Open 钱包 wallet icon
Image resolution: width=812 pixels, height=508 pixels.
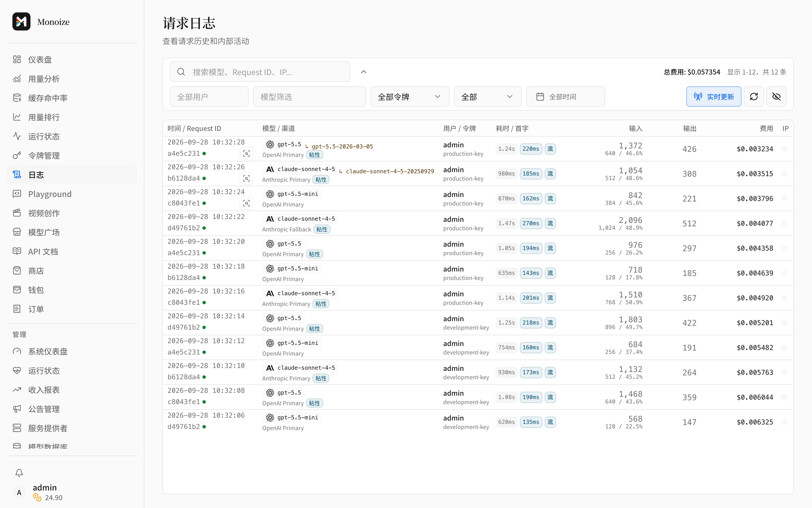(x=17, y=290)
